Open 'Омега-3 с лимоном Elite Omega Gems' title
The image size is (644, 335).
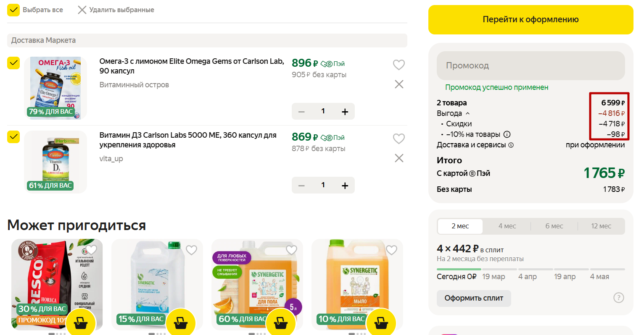click(192, 66)
